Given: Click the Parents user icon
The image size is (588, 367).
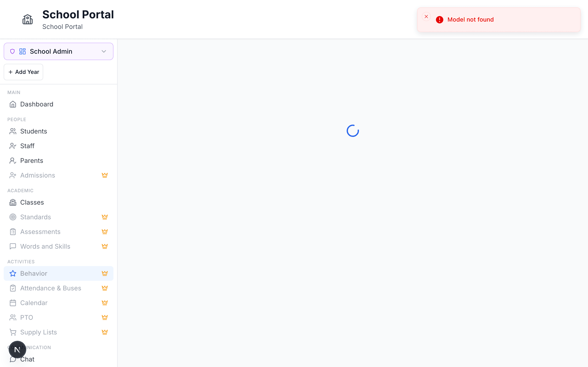Looking at the screenshot, I should (13, 161).
